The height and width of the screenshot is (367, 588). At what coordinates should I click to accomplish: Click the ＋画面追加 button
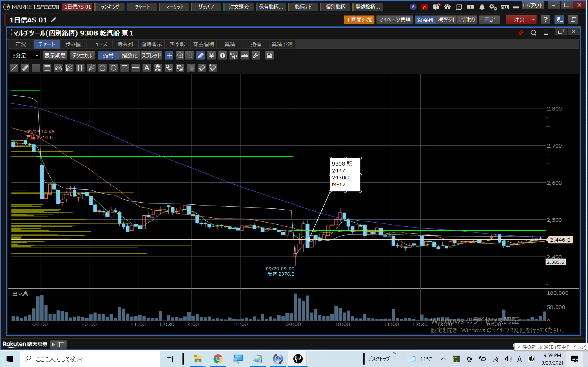359,20
